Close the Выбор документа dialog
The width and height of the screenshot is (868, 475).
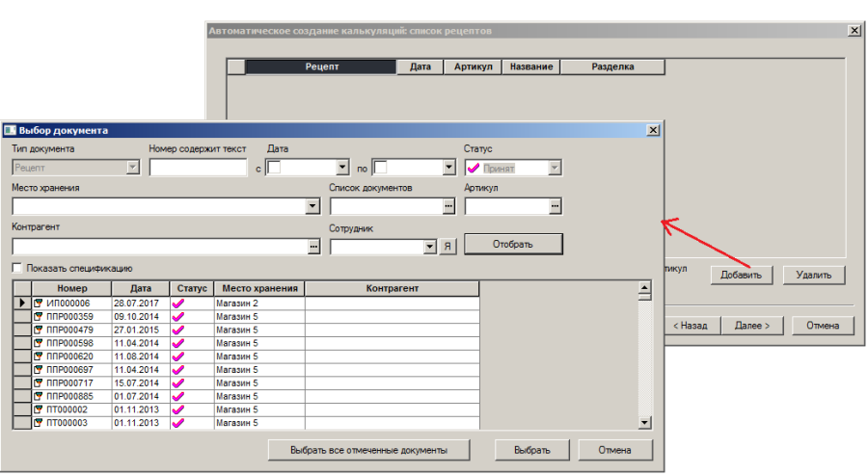coord(653,130)
